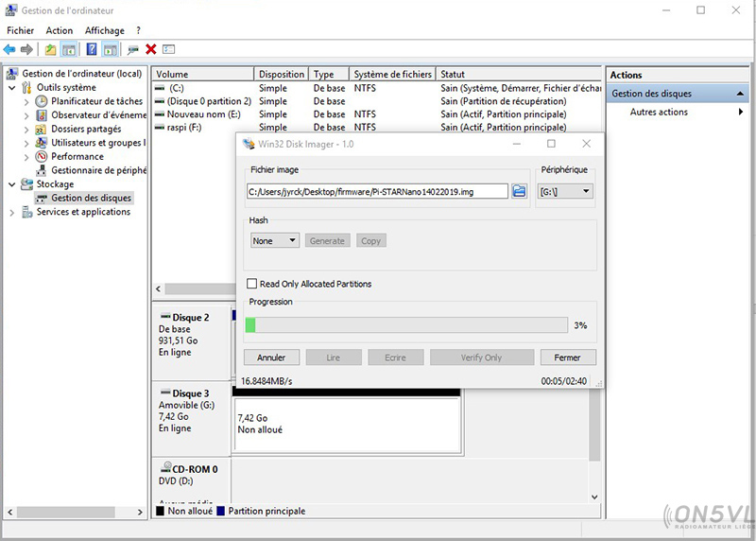Click the Utilisateurs et groupes icon
756x541 pixels.
pyautogui.click(x=42, y=143)
